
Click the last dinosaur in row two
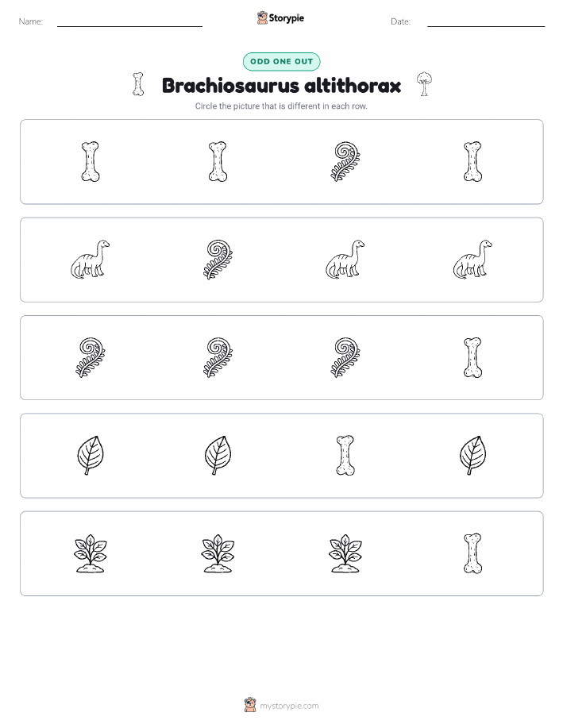tap(473, 260)
